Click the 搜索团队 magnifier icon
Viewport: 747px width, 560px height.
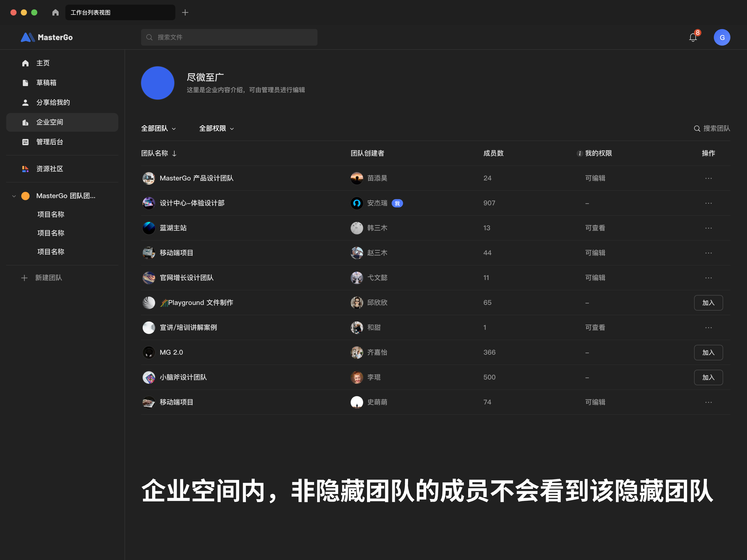pyautogui.click(x=697, y=129)
